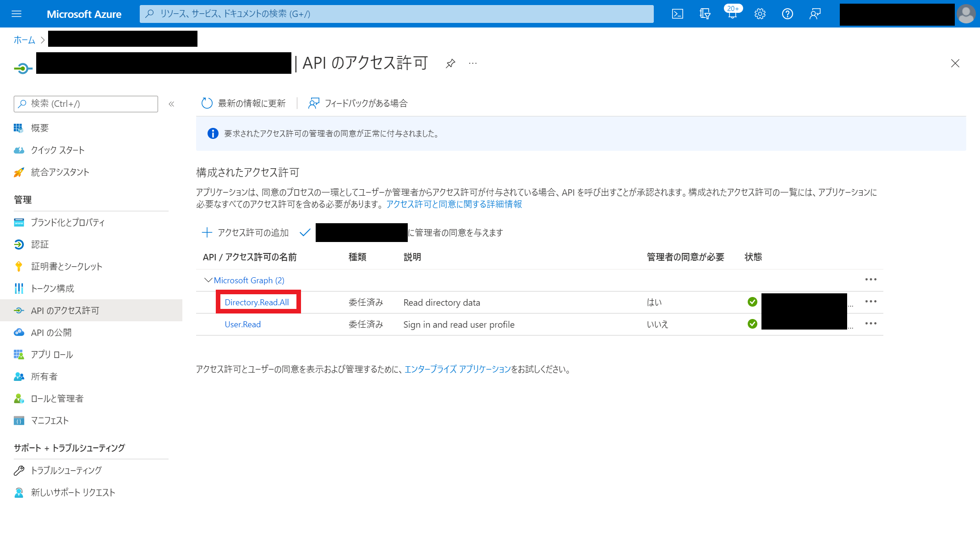
Task: Collapse the Microsoft Graph (2) group chevron
Action: 208,280
